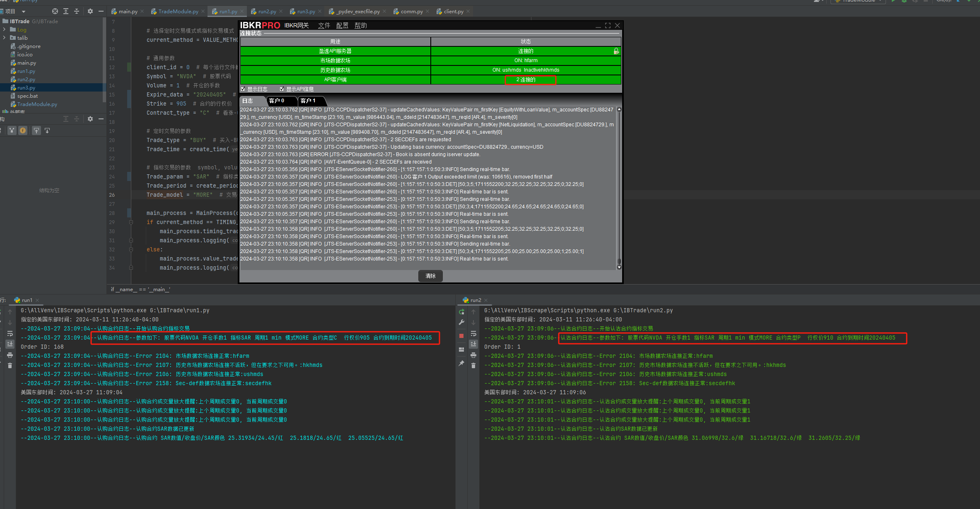This screenshot has height=509, width=980.
Task: Open the client.py editor tab
Action: [x=454, y=11]
